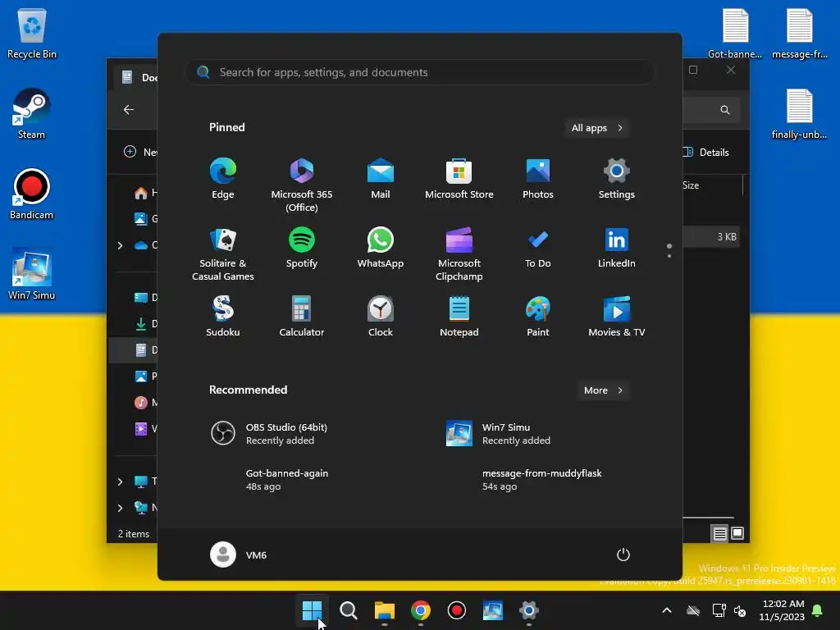Open Sudoku
Image resolution: width=840 pixels, height=630 pixels.
pyautogui.click(x=223, y=317)
